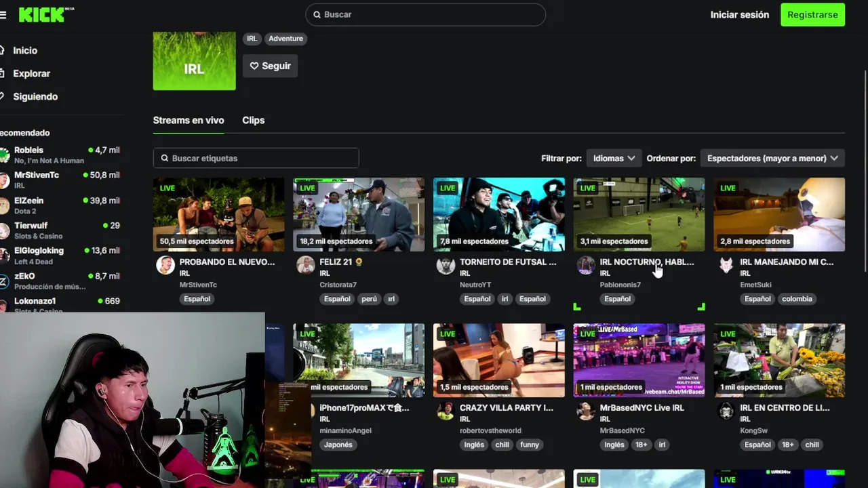Open the IRL EN CENTRO stream thumbnail
The height and width of the screenshot is (488, 868).
(x=779, y=360)
